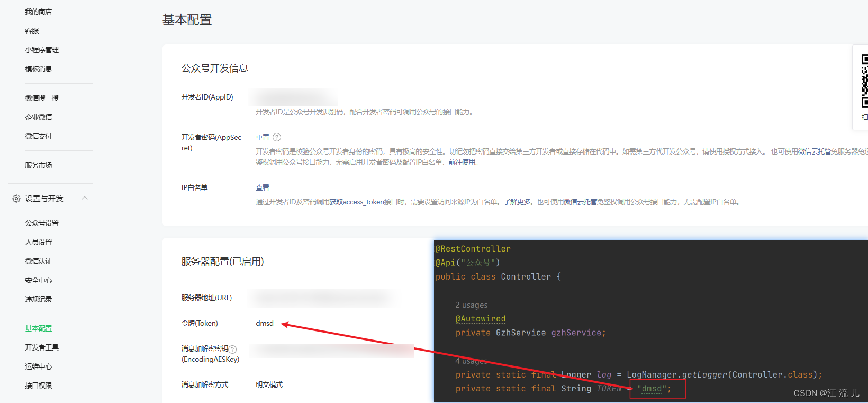Click @Autowired annotation in code
Screen dimensions: 868x403
tap(481, 319)
